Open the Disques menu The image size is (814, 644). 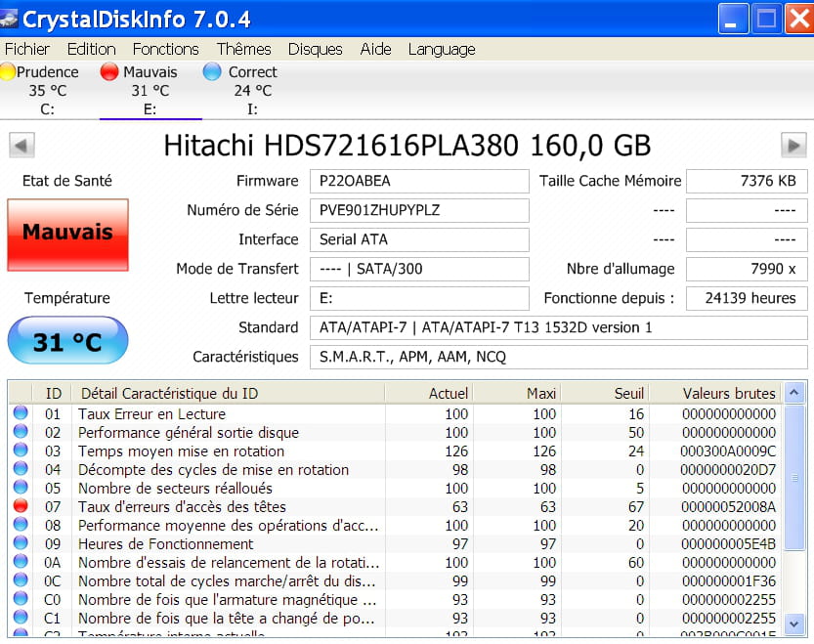(315, 49)
